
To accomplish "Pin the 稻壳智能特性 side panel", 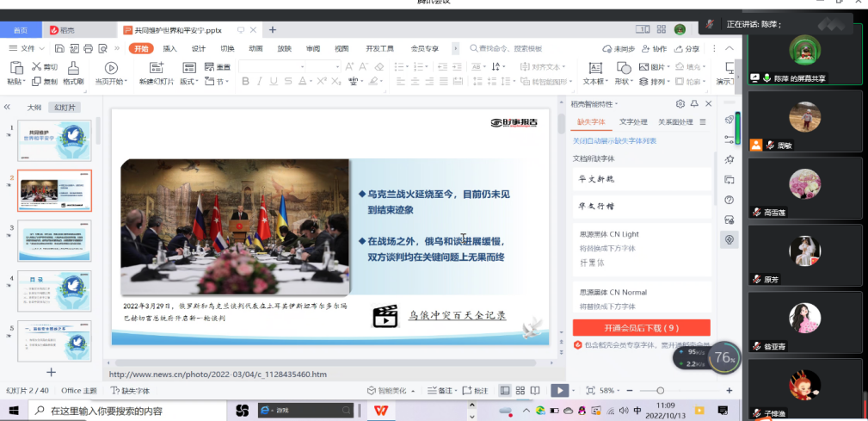I will [694, 103].
